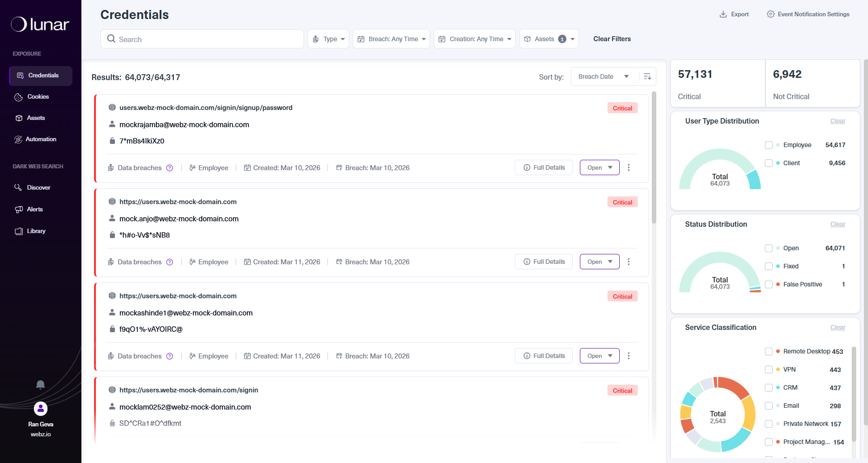
Task: Open more options for mockrajamba credential
Action: (629, 167)
